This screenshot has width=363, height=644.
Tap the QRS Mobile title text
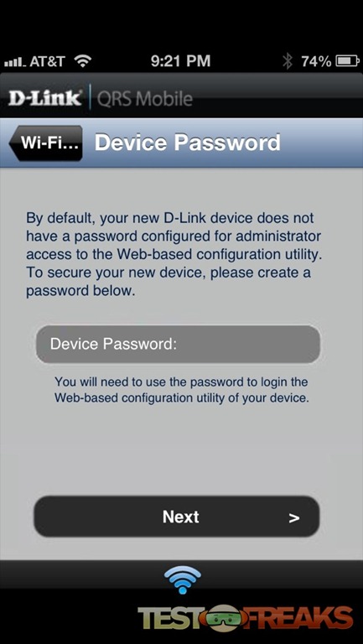click(144, 99)
